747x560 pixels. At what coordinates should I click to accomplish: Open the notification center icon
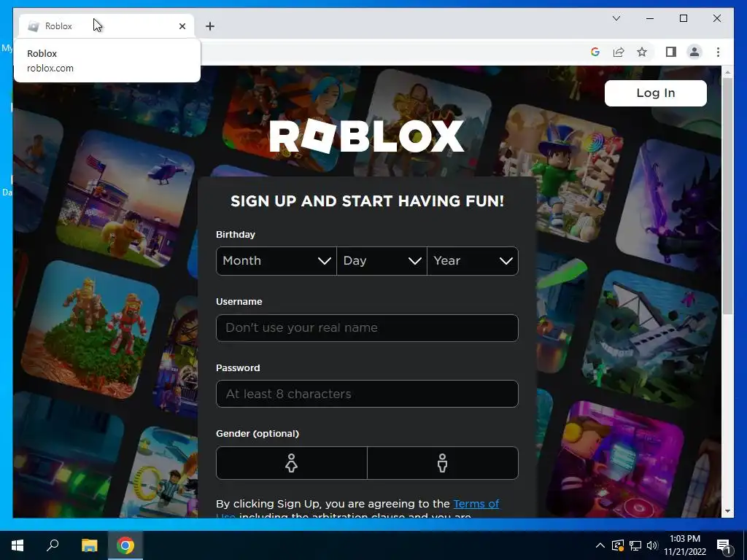(x=724, y=546)
